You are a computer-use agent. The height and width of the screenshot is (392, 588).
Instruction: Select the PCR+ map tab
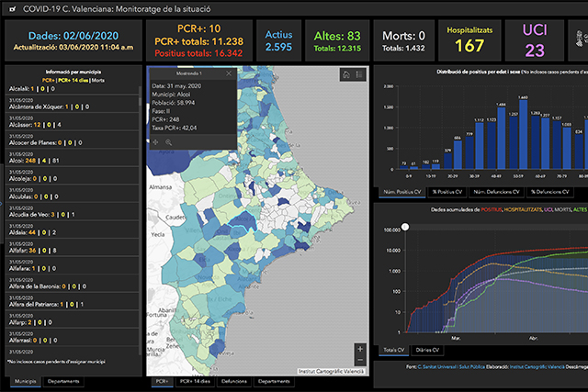tap(162, 382)
